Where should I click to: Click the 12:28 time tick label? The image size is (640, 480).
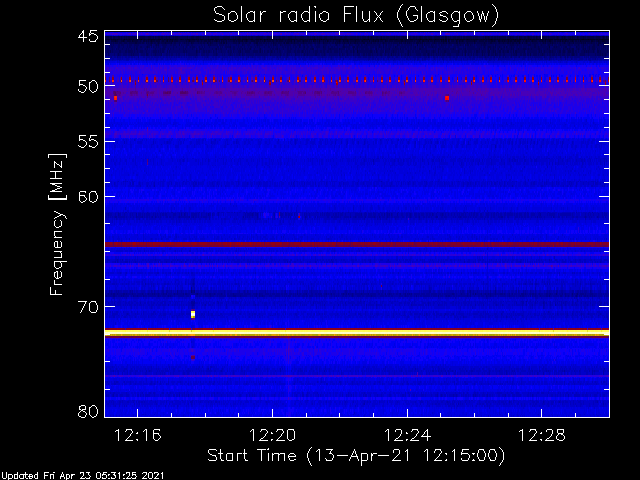[x=542, y=435]
